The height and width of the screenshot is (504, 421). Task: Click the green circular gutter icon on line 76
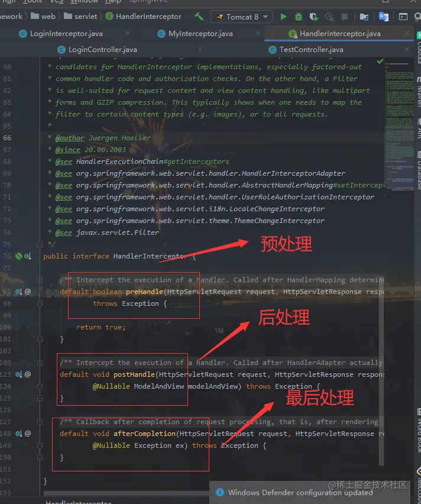[19, 256]
